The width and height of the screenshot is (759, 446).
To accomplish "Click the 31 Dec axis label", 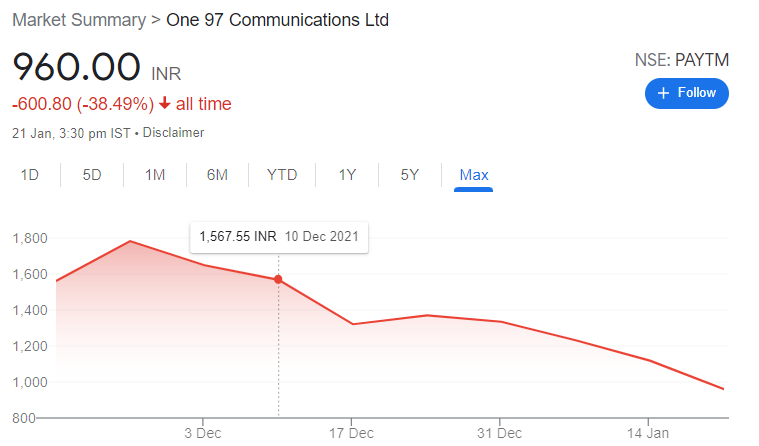I will [500, 433].
